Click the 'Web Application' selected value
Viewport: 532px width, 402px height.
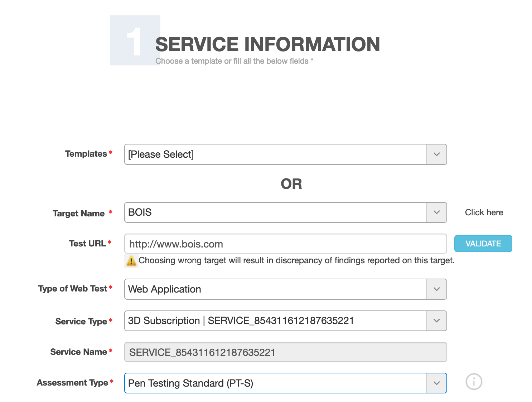pyautogui.click(x=165, y=289)
